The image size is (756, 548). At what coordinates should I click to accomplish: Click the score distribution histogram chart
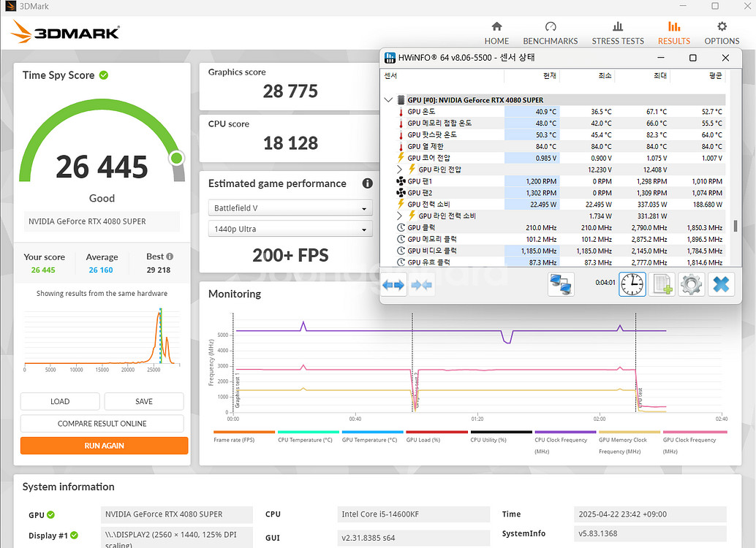(x=102, y=339)
